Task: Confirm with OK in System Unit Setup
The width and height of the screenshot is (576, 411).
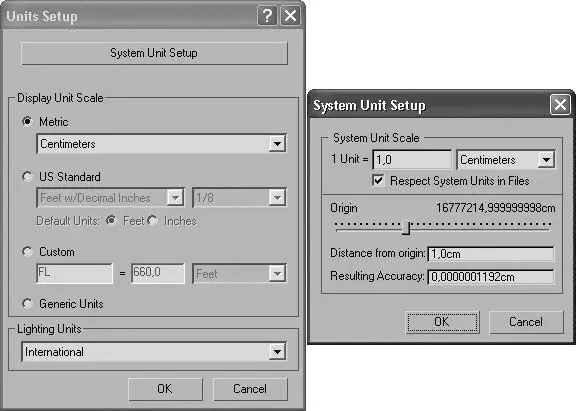Action: (x=442, y=322)
